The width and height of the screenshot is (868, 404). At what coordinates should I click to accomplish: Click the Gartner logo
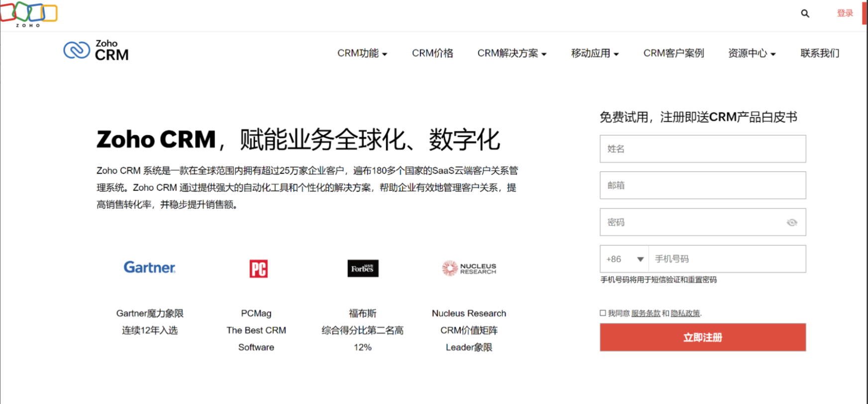click(149, 268)
